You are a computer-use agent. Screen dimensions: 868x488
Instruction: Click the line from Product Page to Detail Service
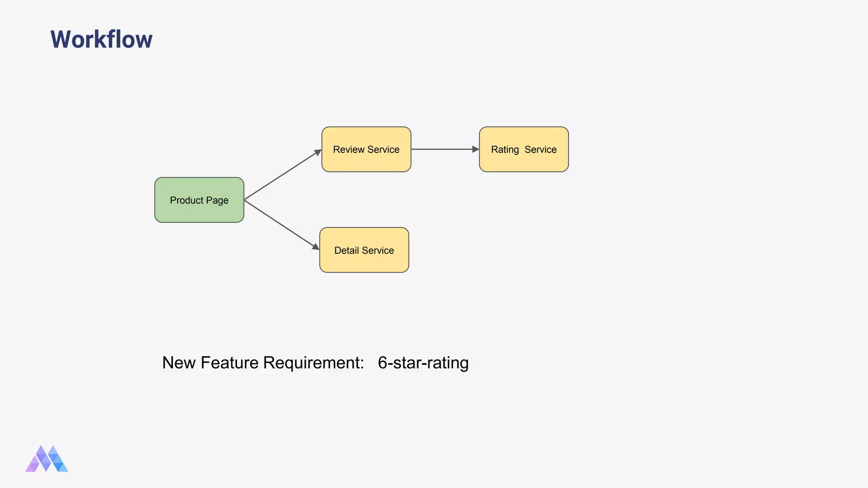coord(280,223)
